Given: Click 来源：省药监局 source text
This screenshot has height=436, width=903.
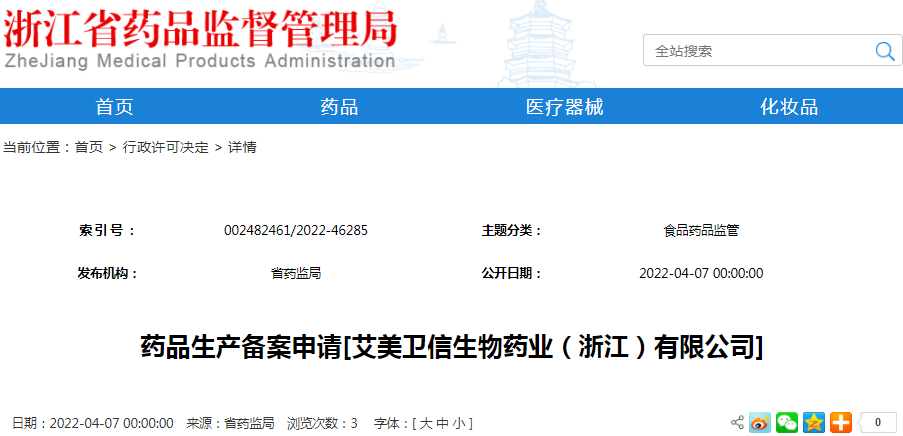Looking at the screenshot, I should tap(230, 423).
